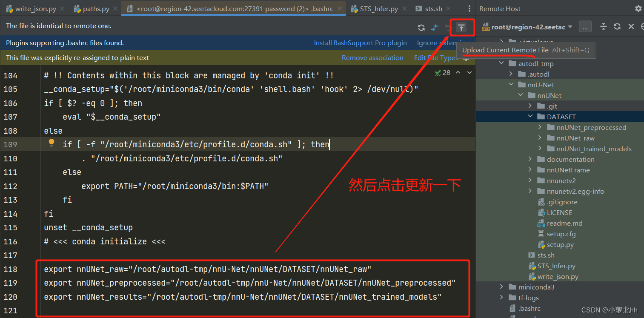Viewport: 644px width, 318px height.
Task: Click the blue compare-with-remote arrows icon
Action: pos(435,28)
